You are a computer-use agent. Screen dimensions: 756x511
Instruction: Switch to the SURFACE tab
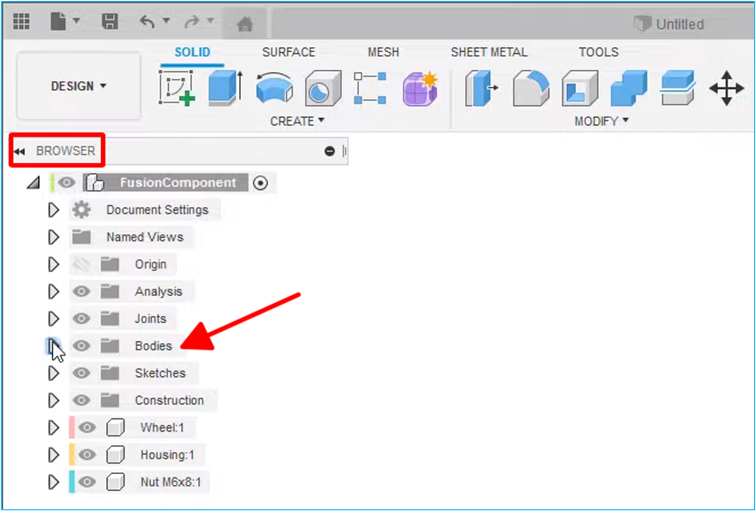288,52
